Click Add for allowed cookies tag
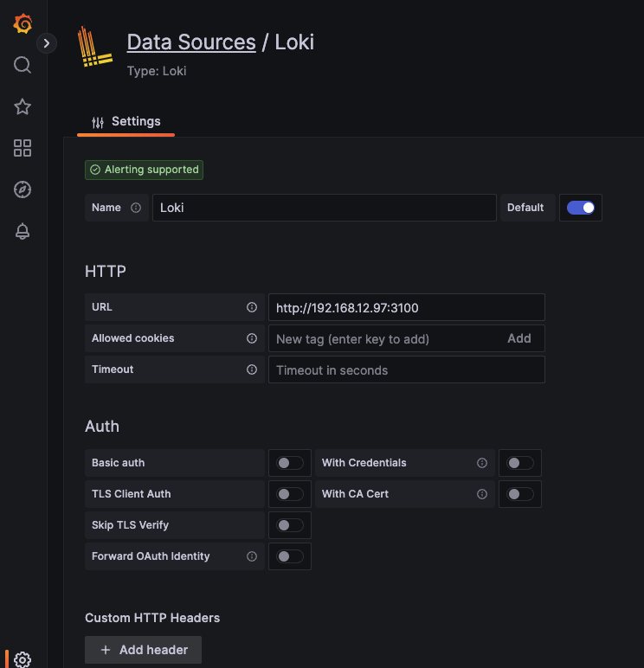Image resolution: width=644 pixels, height=668 pixels. click(519, 338)
